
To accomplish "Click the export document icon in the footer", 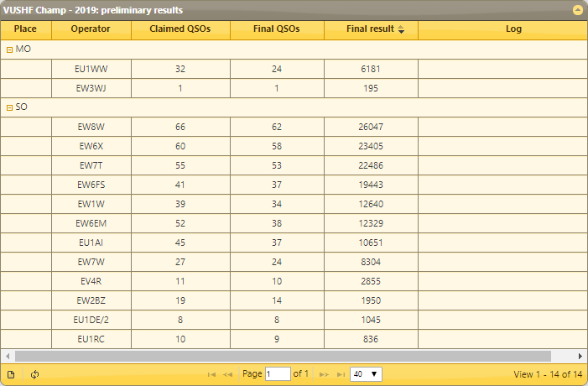I will pos(11,374).
